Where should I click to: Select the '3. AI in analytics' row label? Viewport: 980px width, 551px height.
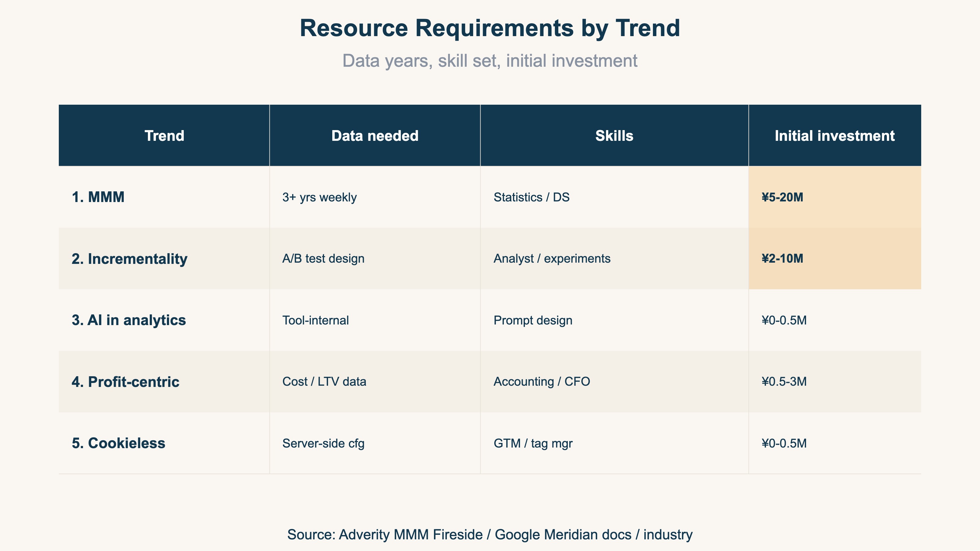pos(129,320)
